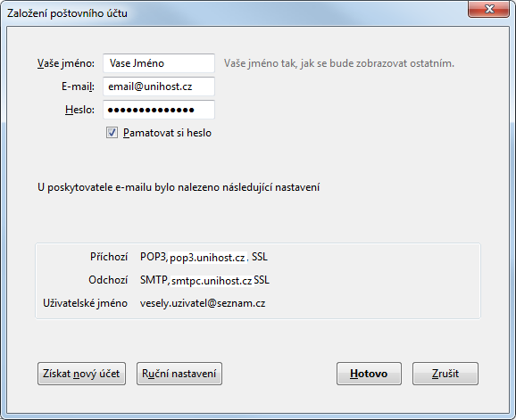
Task: Click the grey name hint description text
Action: coord(339,63)
